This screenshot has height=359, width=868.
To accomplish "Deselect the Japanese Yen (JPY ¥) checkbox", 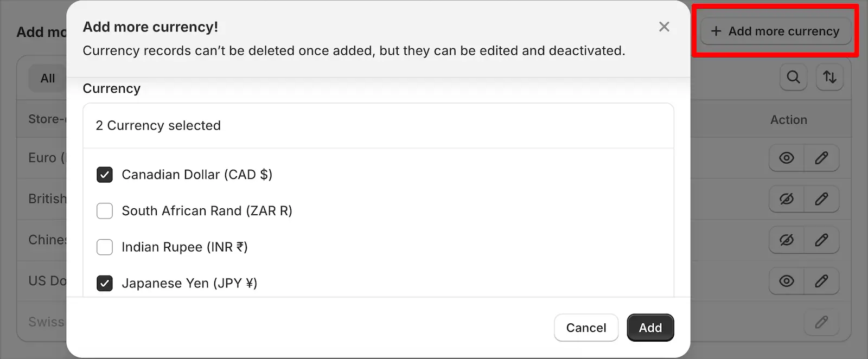I will point(105,284).
